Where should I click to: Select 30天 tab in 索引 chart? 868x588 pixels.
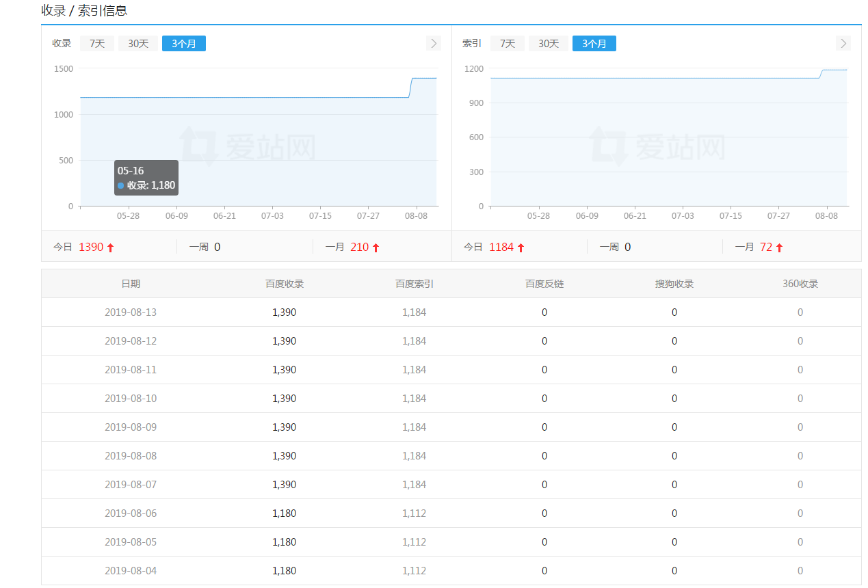coord(549,44)
